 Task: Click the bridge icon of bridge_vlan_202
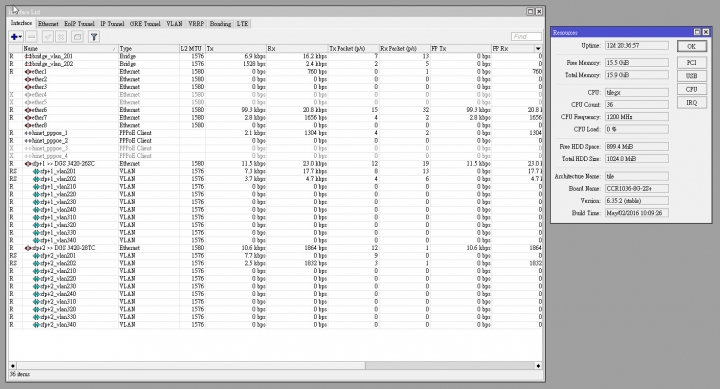click(28, 64)
